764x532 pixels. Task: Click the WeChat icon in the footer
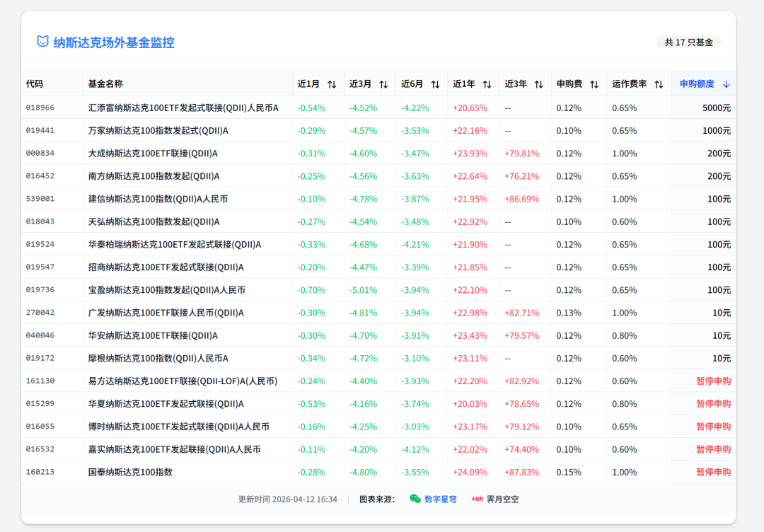415,499
